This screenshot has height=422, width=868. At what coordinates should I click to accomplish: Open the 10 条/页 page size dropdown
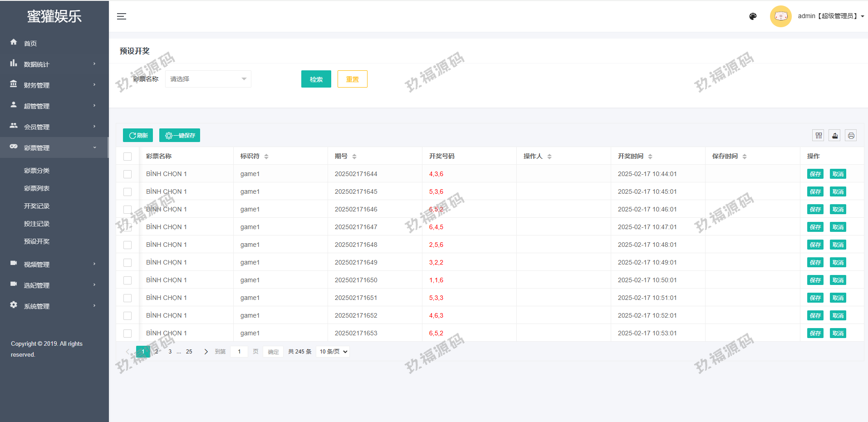point(333,352)
